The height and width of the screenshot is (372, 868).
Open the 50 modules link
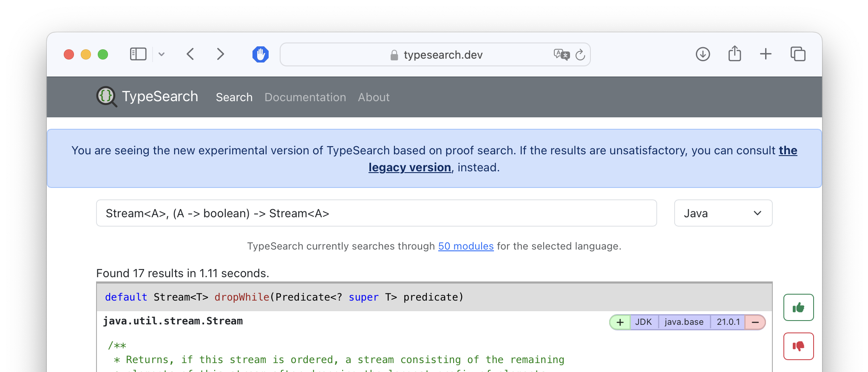(466, 246)
